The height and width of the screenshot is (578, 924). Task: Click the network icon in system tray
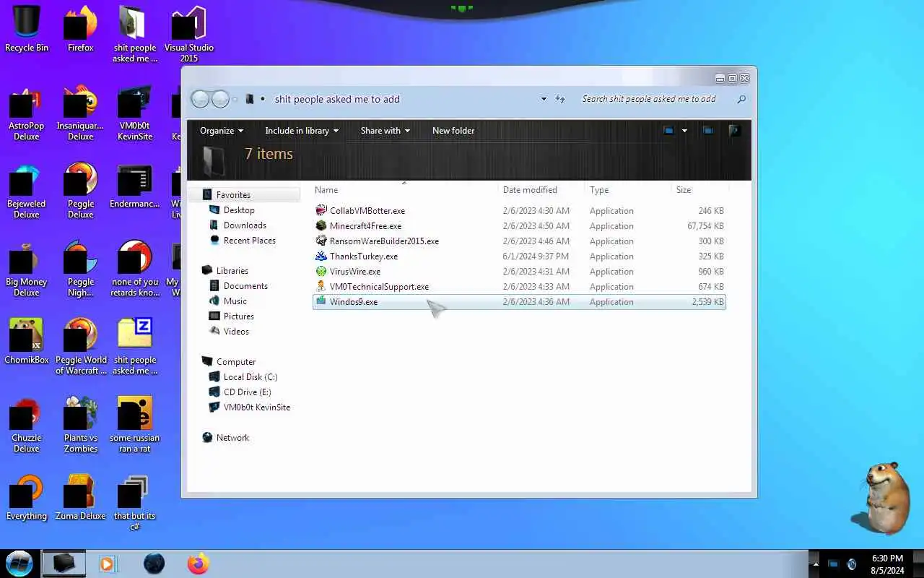pyautogui.click(x=833, y=564)
